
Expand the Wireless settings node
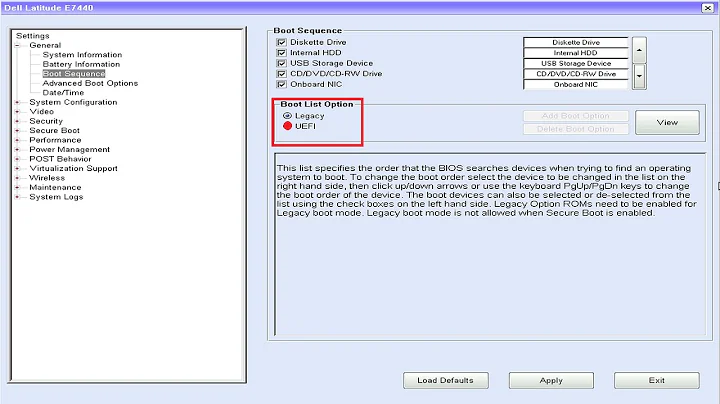click(x=17, y=178)
